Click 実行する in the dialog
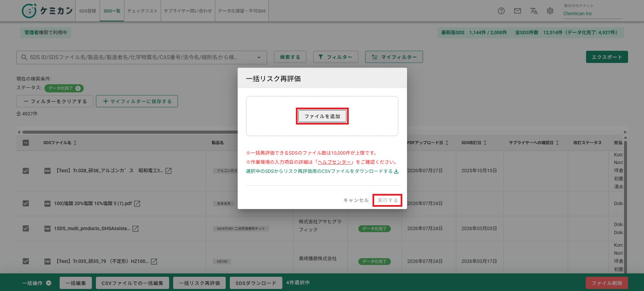 [x=388, y=200]
